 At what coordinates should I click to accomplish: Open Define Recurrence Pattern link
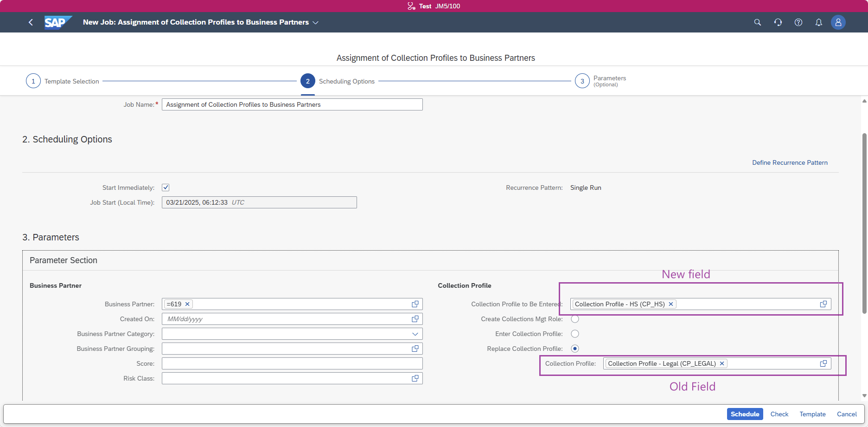point(790,162)
